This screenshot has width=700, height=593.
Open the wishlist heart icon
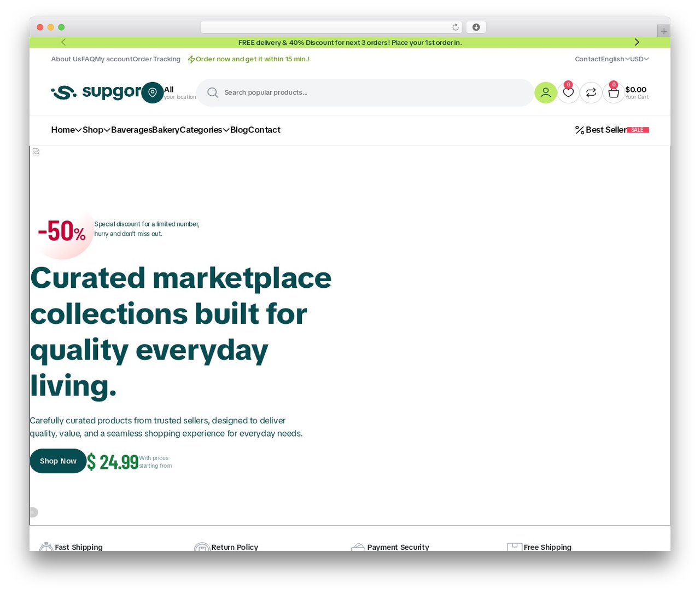[x=568, y=92]
